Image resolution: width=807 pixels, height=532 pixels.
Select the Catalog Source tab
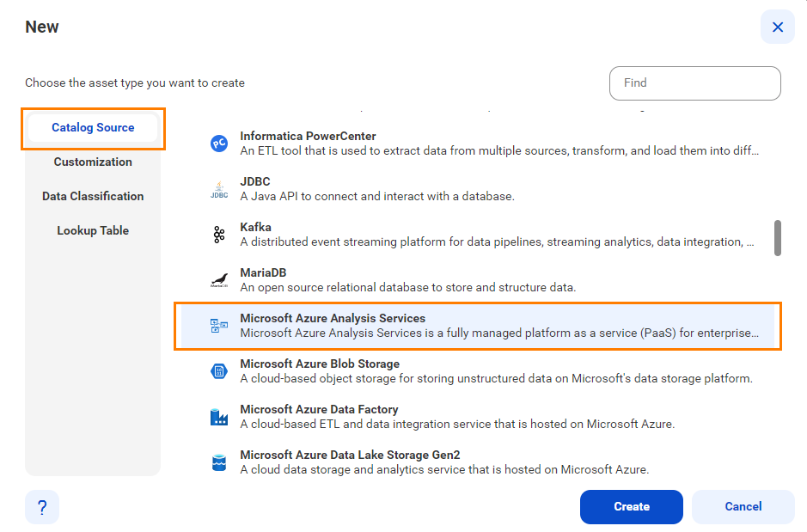93,127
